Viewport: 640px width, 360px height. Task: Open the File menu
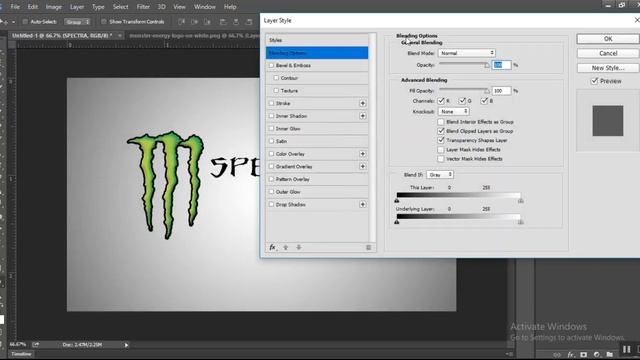(x=15, y=7)
